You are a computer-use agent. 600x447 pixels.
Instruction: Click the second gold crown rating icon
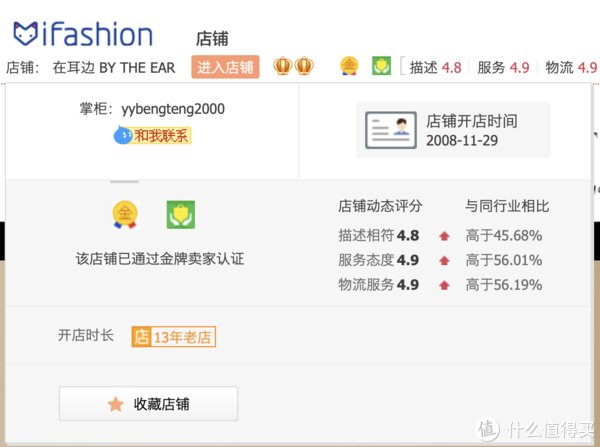pyautogui.click(x=304, y=66)
